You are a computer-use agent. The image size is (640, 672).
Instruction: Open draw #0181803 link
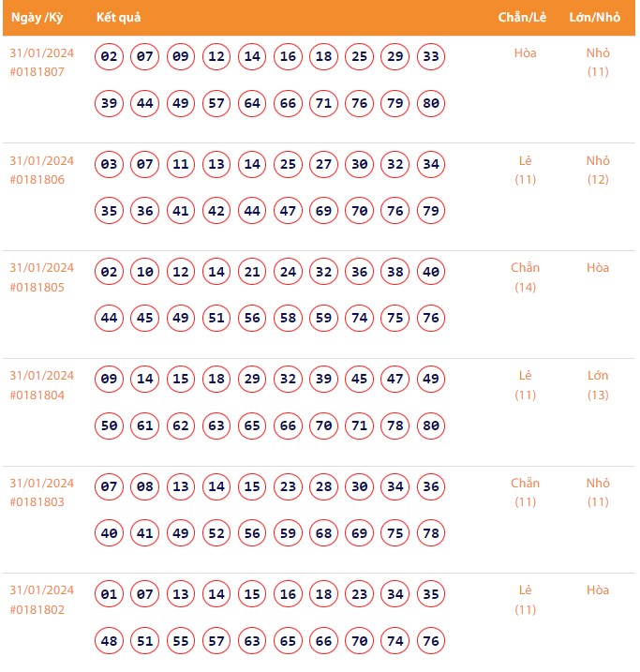click(37, 502)
